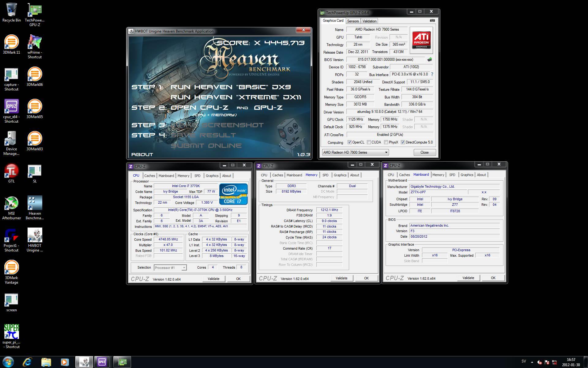The width and height of the screenshot is (588, 368).
Task: Select the CPU-Z taskbar button
Action: tap(102, 362)
